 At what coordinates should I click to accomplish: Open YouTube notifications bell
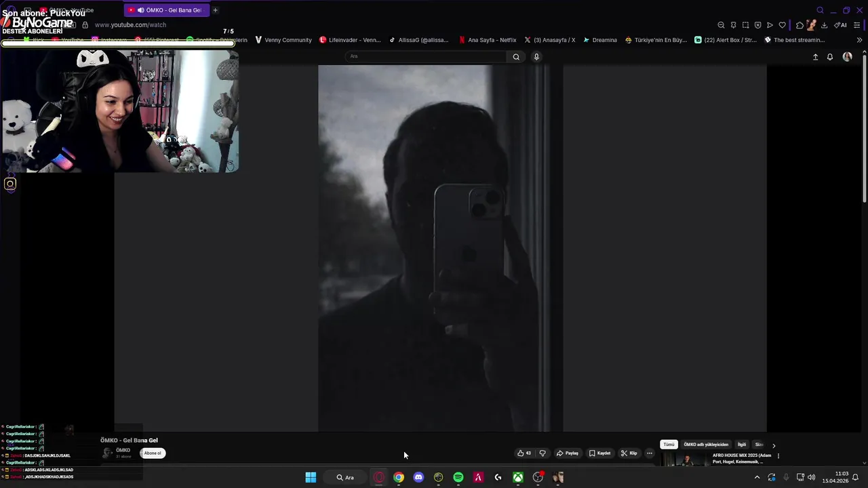coord(829,57)
